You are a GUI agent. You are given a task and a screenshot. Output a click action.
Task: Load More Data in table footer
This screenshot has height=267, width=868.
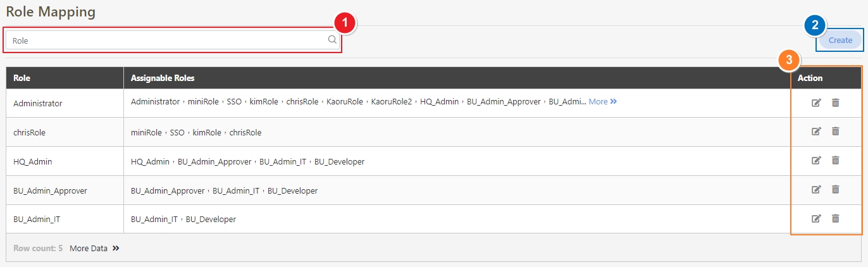[94, 249]
